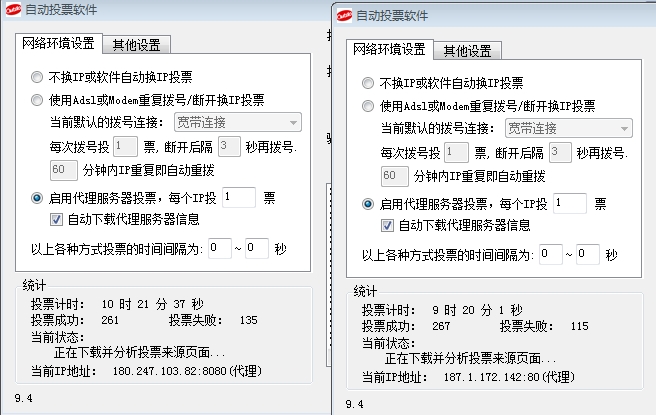Open 网络环境设置 tab in right window
656x415 pixels.
click(x=390, y=49)
